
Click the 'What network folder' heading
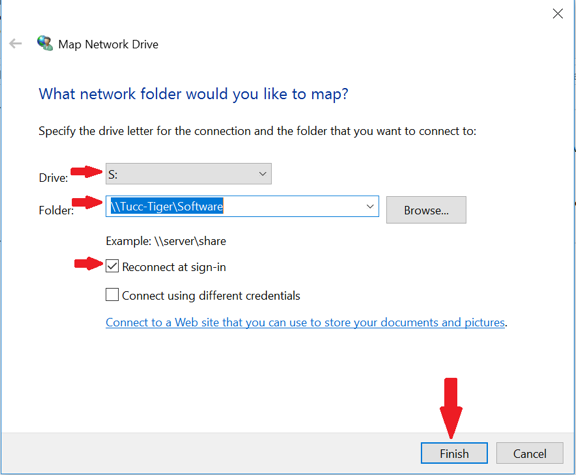[194, 94]
